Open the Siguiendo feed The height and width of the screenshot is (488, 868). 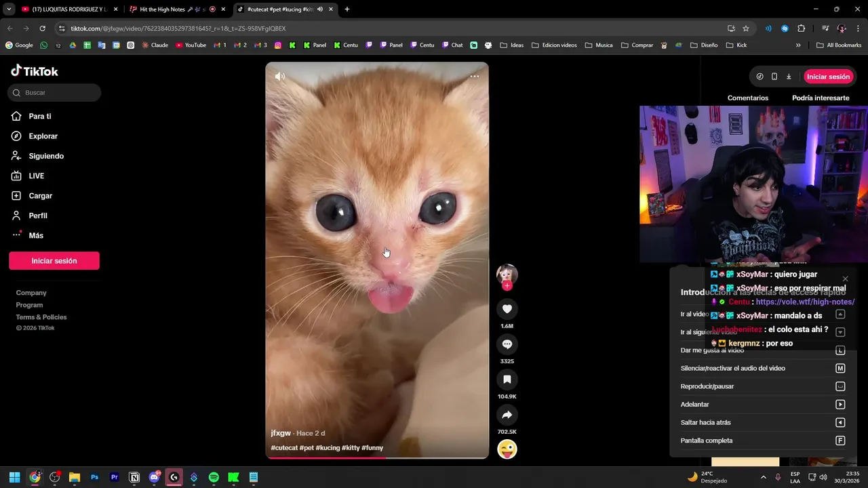(46, 156)
